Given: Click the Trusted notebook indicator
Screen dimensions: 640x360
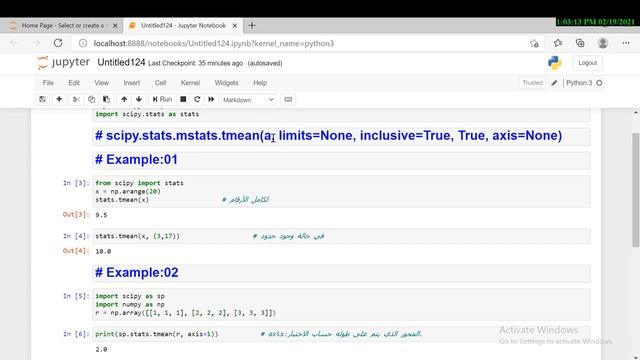Looking at the screenshot, I should click(533, 83).
